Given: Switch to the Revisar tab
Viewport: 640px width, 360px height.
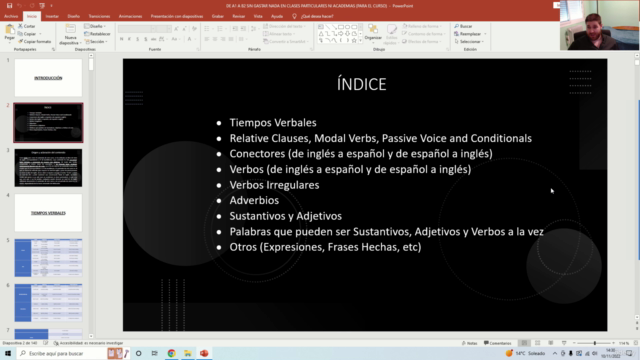Looking at the screenshot, I should pyautogui.click(x=239, y=16).
